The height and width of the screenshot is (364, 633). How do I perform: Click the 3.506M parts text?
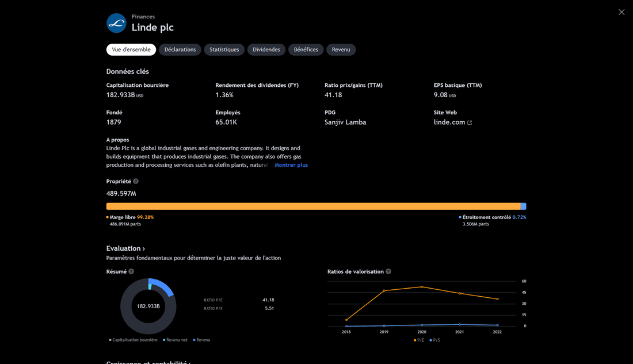tap(475, 224)
